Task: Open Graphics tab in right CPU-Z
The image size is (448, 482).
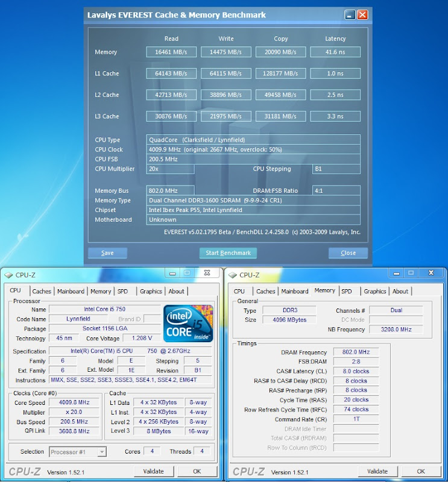Action: click(x=375, y=292)
